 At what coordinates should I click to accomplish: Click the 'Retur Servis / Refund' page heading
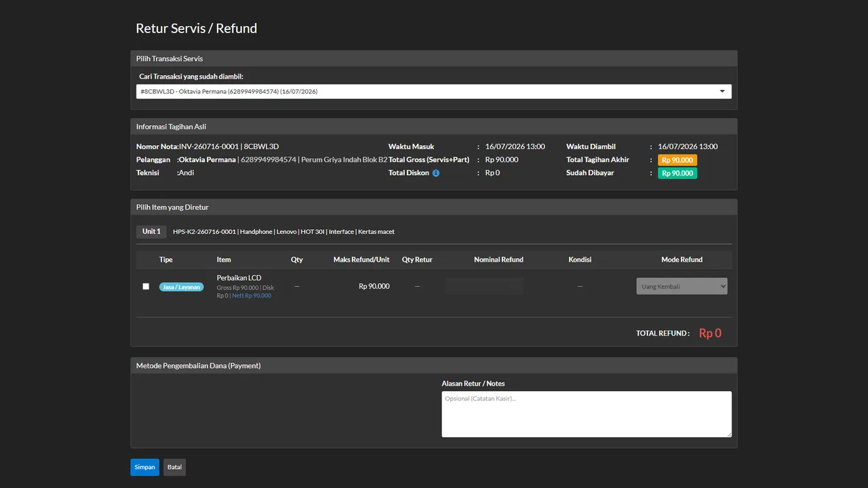(197, 28)
